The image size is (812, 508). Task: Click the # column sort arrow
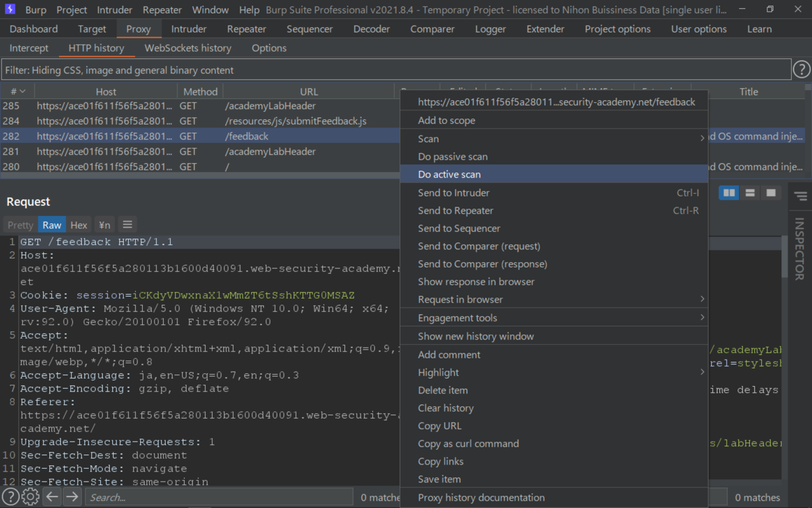22,91
